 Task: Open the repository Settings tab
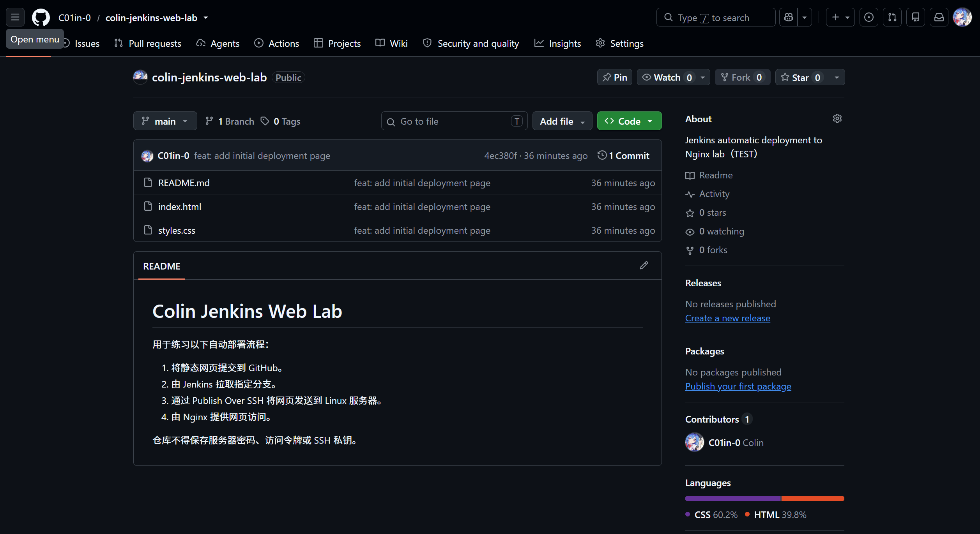click(620, 43)
